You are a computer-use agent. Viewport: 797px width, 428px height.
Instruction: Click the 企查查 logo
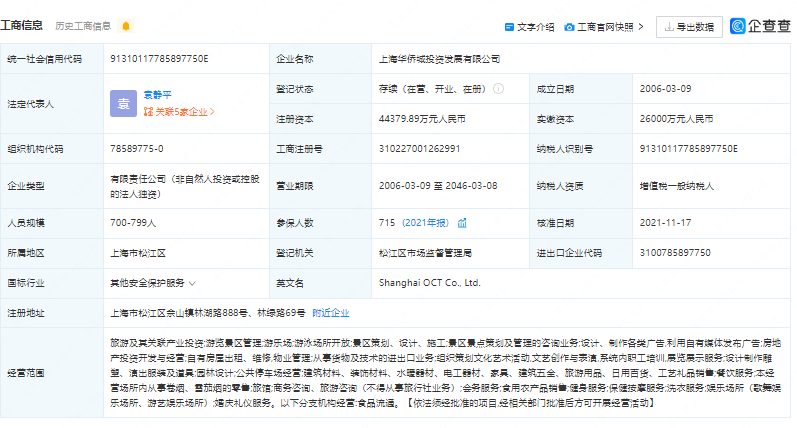pos(760,26)
